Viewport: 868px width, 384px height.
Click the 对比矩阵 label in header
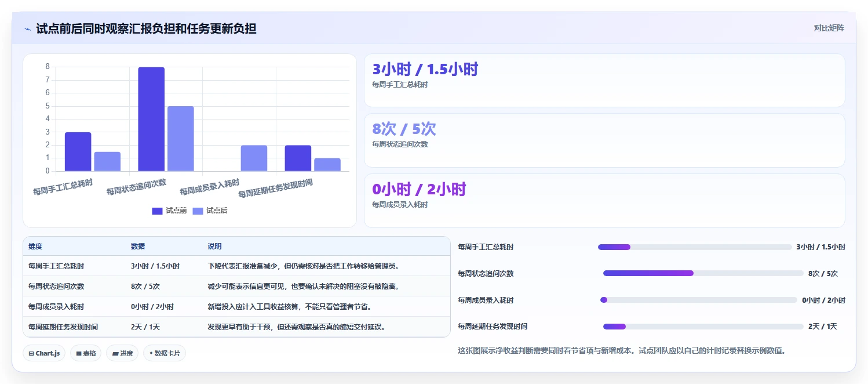coord(829,28)
